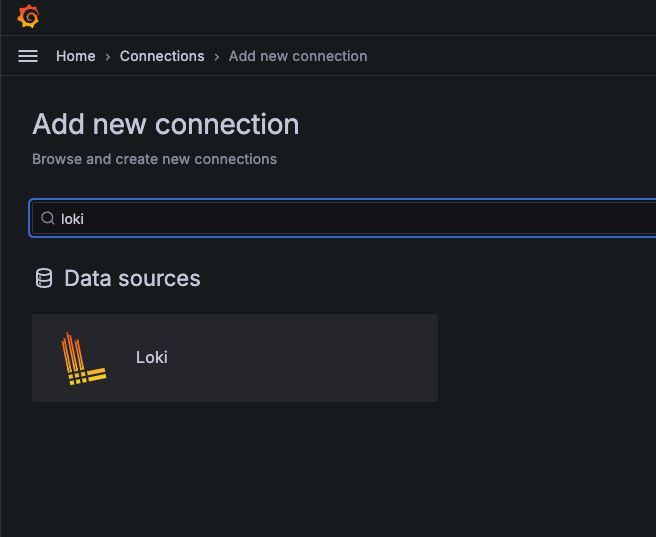Open the hamburger navigation menu
Viewport: 656px width, 537px height.
coord(28,56)
